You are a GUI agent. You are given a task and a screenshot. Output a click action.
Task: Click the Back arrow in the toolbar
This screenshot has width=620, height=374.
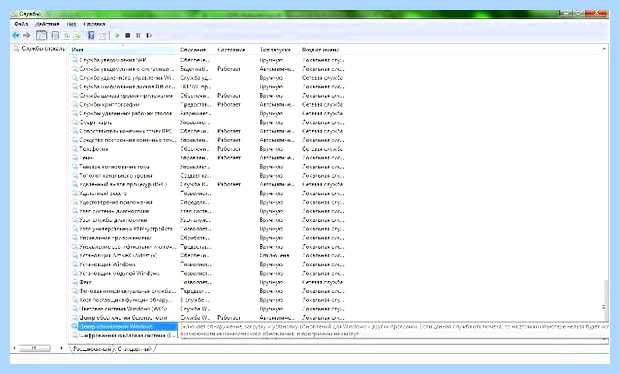pyautogui.click(x=16, y=36)
